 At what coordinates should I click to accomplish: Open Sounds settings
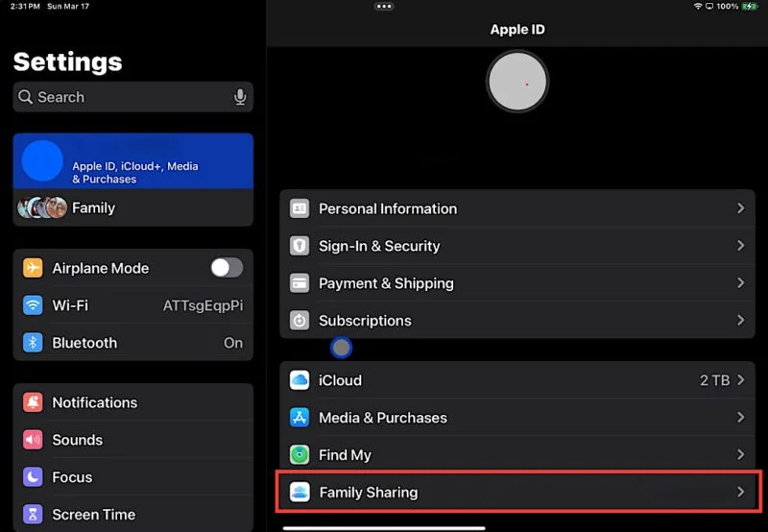point(133,440)
